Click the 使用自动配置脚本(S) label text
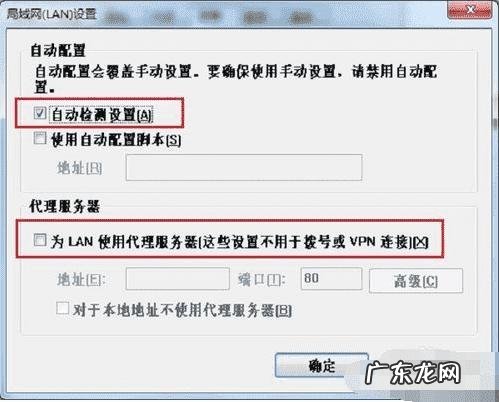499x402 pixels. tap(116, 139)
